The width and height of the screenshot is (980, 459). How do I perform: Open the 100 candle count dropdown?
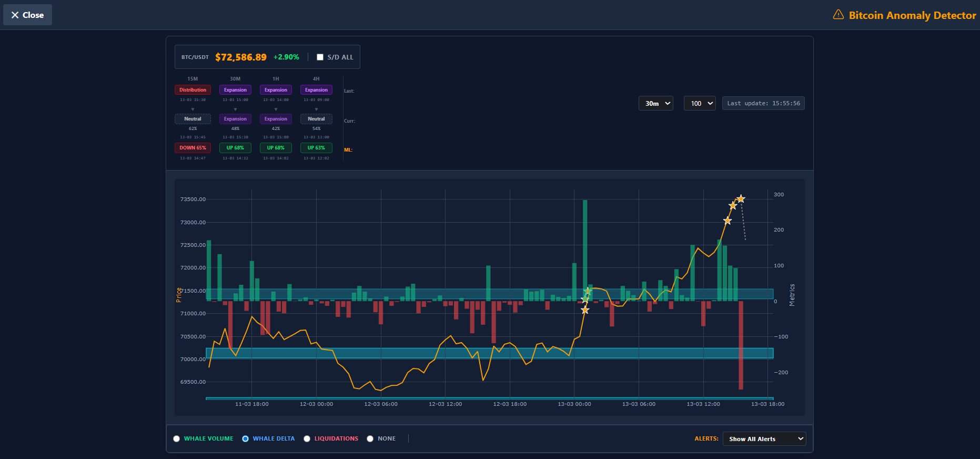click(700, 104)
